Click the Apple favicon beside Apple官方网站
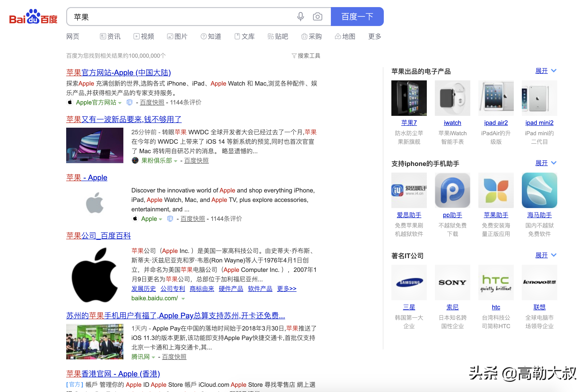588x392 pixels. 70,102
